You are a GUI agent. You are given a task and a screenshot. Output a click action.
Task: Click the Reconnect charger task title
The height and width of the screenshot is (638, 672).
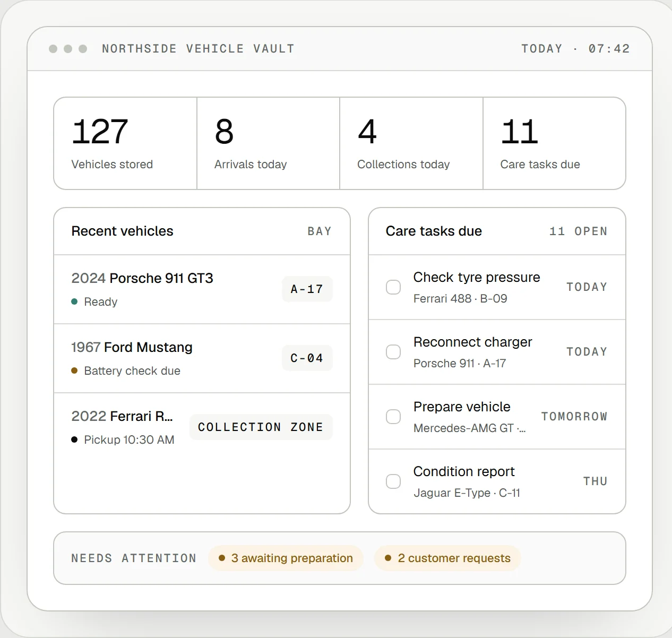472,342
